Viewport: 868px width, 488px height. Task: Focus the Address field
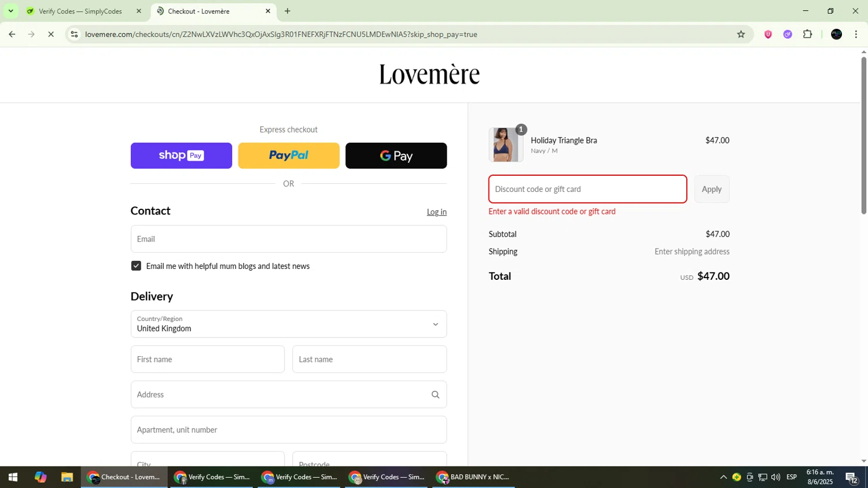tap(289, 394)
